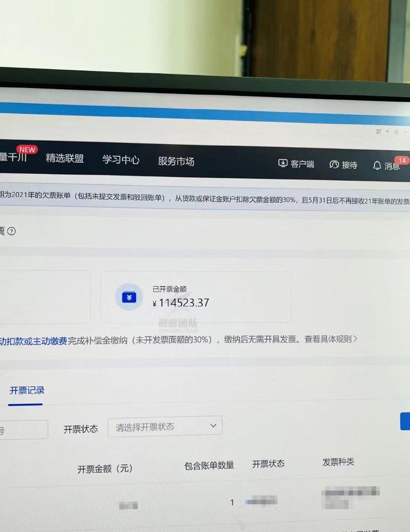
Task: Click the 开票金额（元） column header
Action: click(105, 469)
